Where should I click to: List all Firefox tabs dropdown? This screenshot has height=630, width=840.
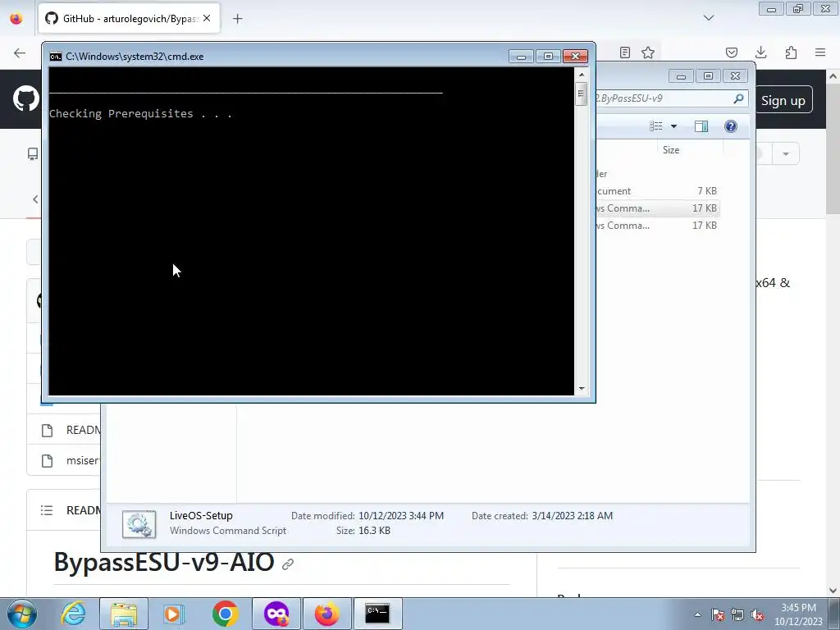click(x=708, y=18)
